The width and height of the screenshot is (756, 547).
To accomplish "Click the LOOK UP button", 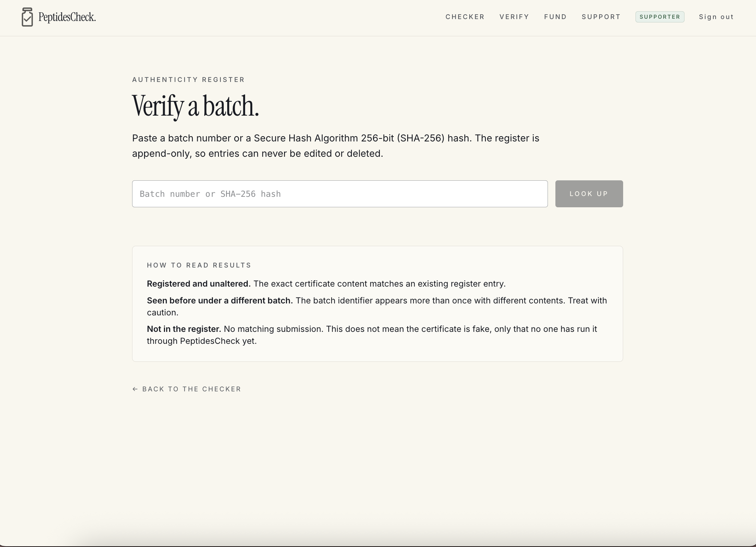I will [589, 194].
